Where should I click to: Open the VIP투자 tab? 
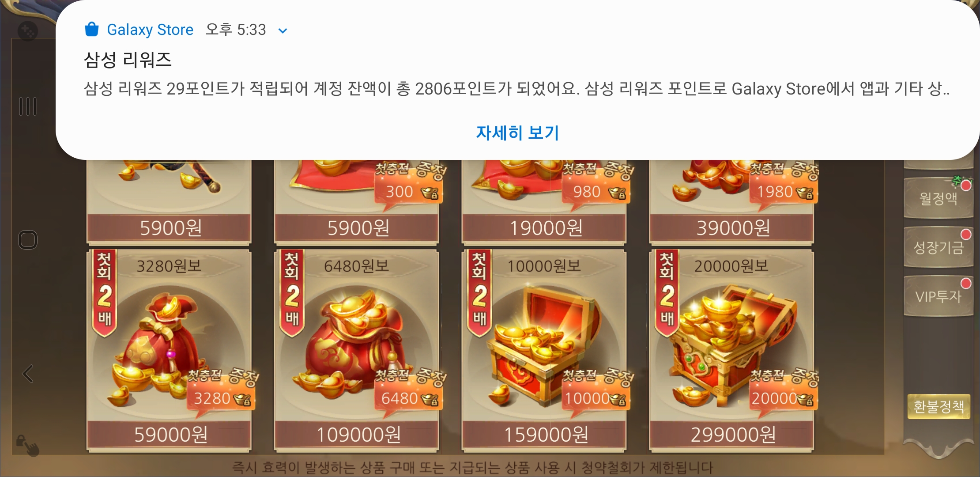point(938,296)
